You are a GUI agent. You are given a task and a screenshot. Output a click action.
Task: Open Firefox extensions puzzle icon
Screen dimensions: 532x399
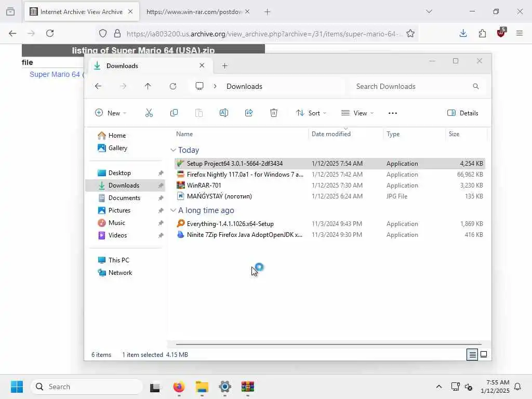[x=482, y=33]
